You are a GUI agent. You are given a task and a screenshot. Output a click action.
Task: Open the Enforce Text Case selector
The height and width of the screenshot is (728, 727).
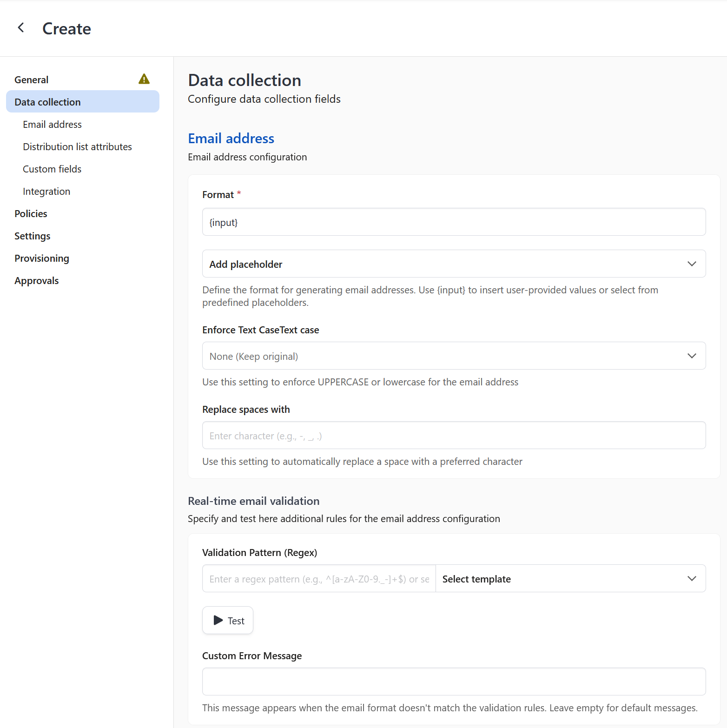point(454,356)
